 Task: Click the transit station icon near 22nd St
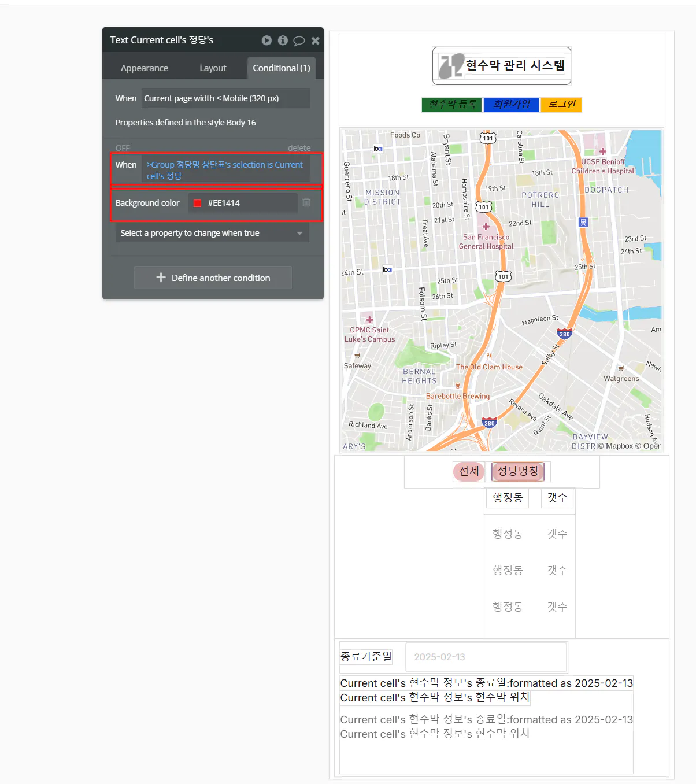pos(583,222)
